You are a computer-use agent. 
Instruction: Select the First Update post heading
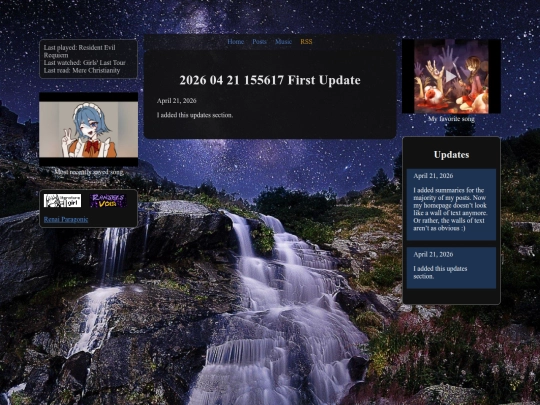tap(270, 80)
